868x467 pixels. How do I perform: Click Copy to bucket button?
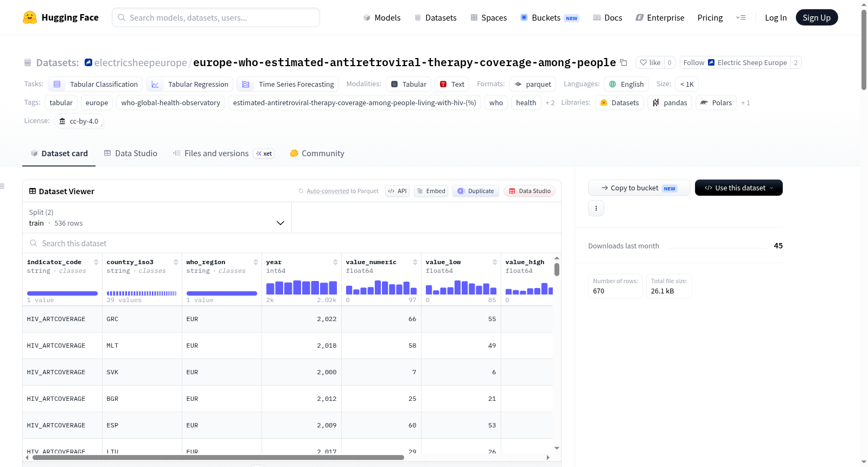pos(639,188)
